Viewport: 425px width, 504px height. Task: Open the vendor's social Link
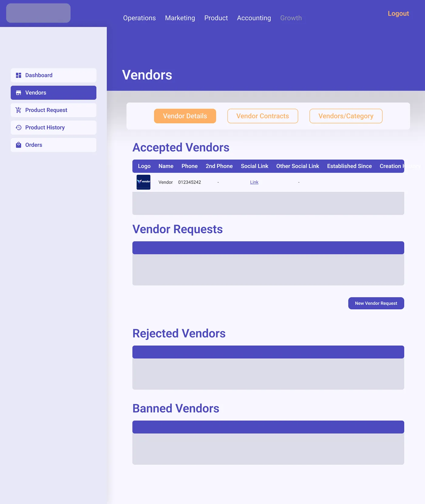[x=254, y=182]
